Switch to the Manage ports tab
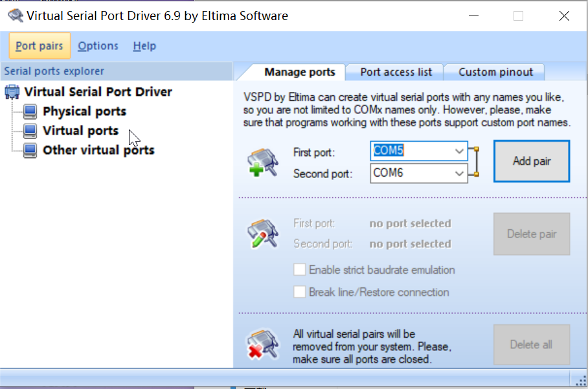This screenshot has height=389, width=588. (x=300, y=72)
